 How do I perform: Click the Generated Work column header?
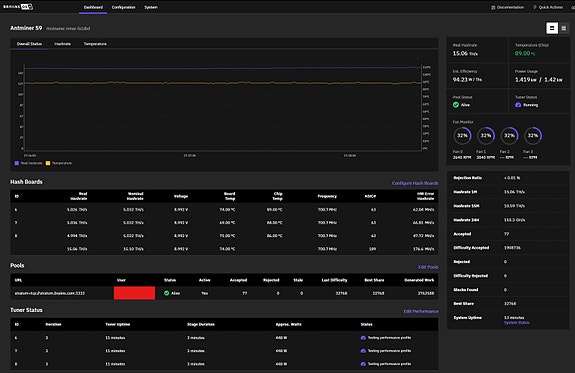419,280
